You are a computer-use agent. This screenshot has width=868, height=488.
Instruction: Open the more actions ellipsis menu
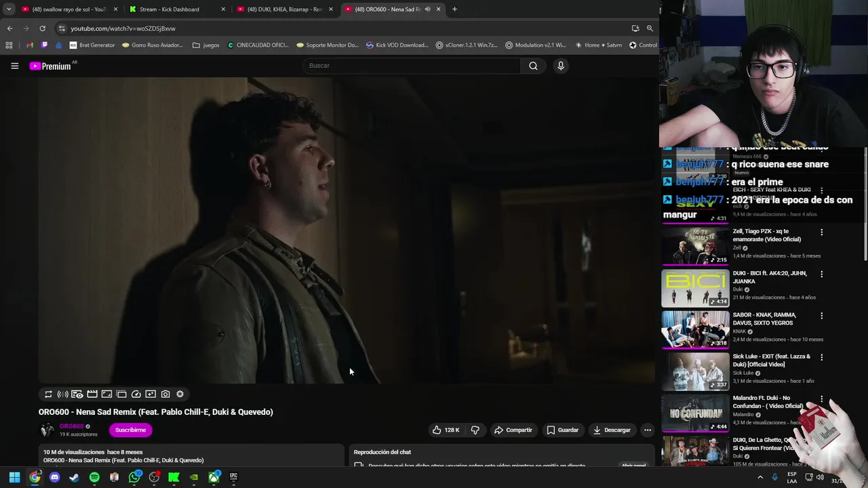click(648, 430)
